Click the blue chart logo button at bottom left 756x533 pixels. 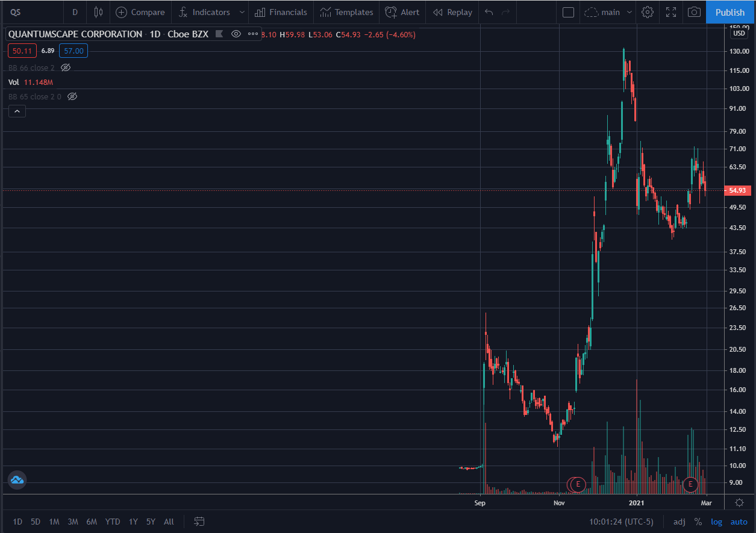(16, 480)
